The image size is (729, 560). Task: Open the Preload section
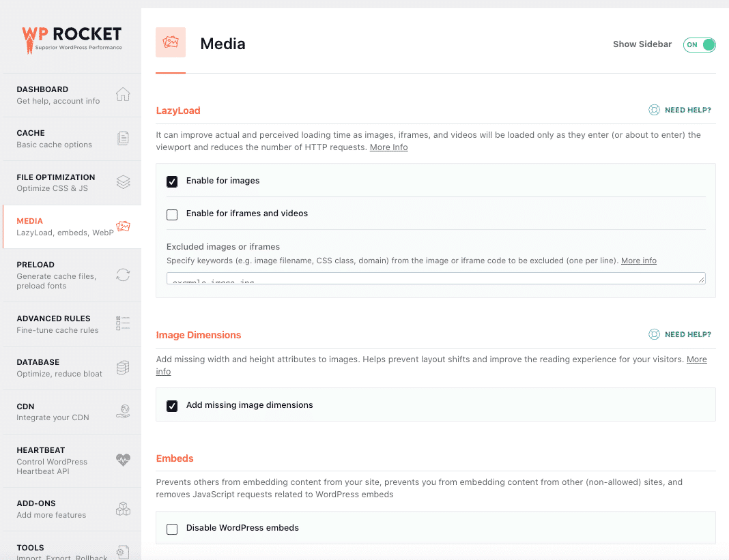point(72,275)
